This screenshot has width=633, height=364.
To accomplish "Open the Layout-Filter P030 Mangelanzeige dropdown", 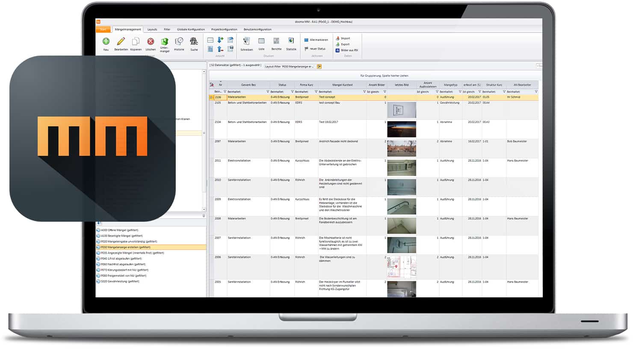I will [x=290, y=67].
